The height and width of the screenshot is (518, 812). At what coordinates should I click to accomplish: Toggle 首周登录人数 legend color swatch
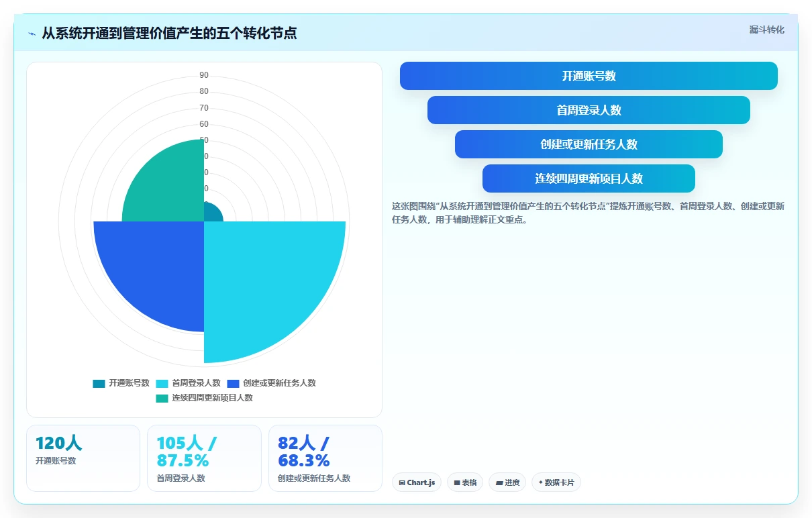pyautogui.click(x=162, y=384)
